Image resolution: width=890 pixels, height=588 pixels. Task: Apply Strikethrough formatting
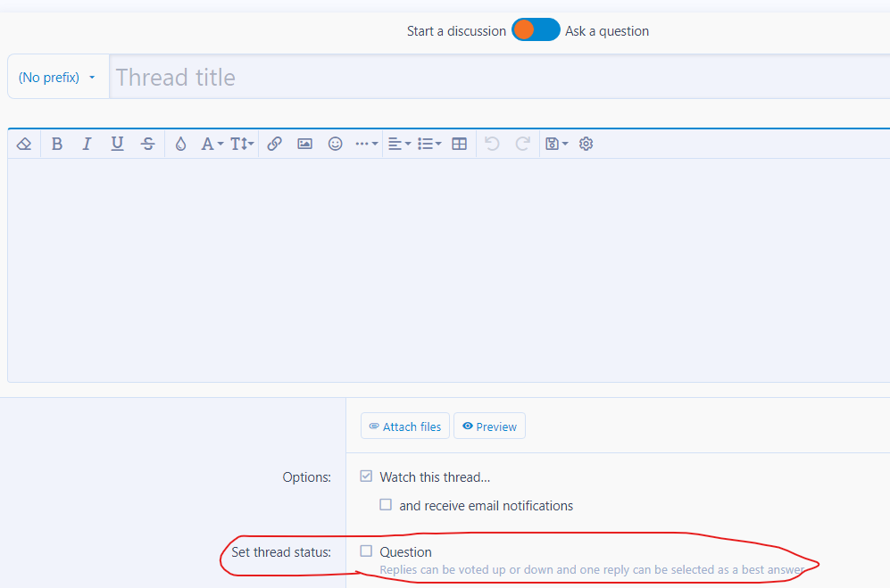[147, 145]
